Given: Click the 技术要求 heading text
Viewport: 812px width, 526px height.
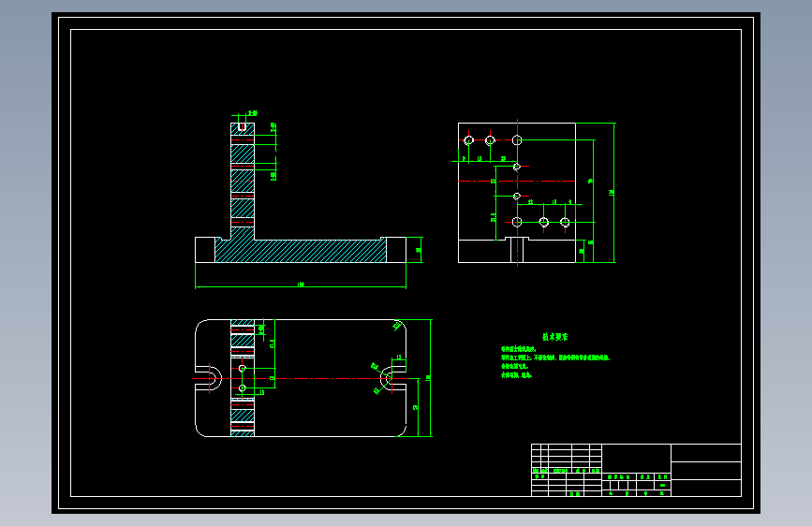Looking at the screenshot, I should click(554, 337).
